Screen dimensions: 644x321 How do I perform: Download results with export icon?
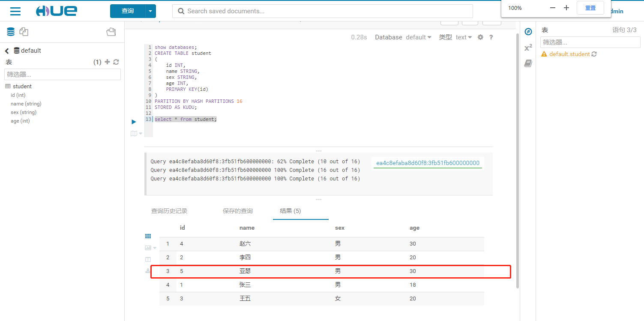pyautogui.click(x=148, y=271)
